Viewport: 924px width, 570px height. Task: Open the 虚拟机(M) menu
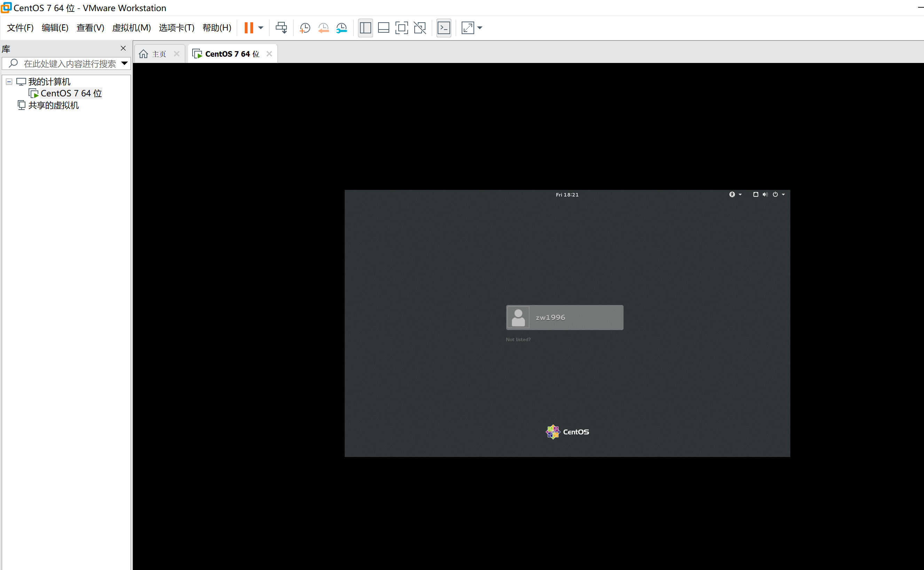click(131, 27)
